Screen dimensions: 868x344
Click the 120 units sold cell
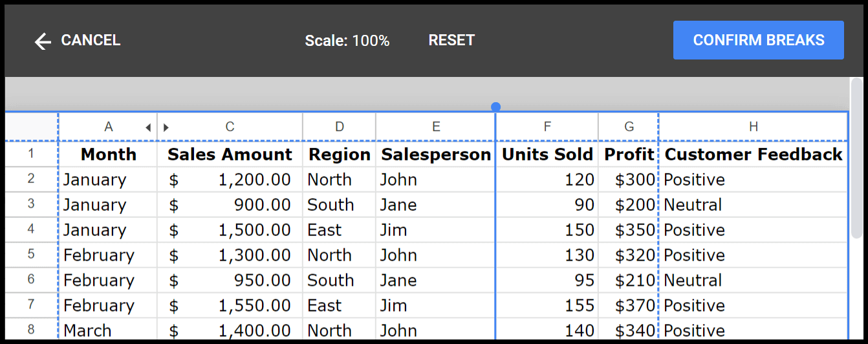click(547, 179)
